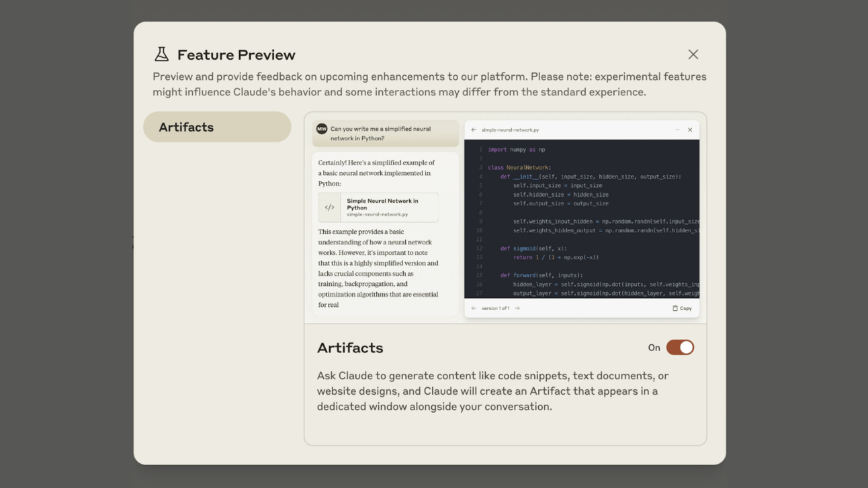The height and width of the screenshot is (488, 868).
Task: Click the flask icon beside Feature Preview
Action: (x=161, y=54)
